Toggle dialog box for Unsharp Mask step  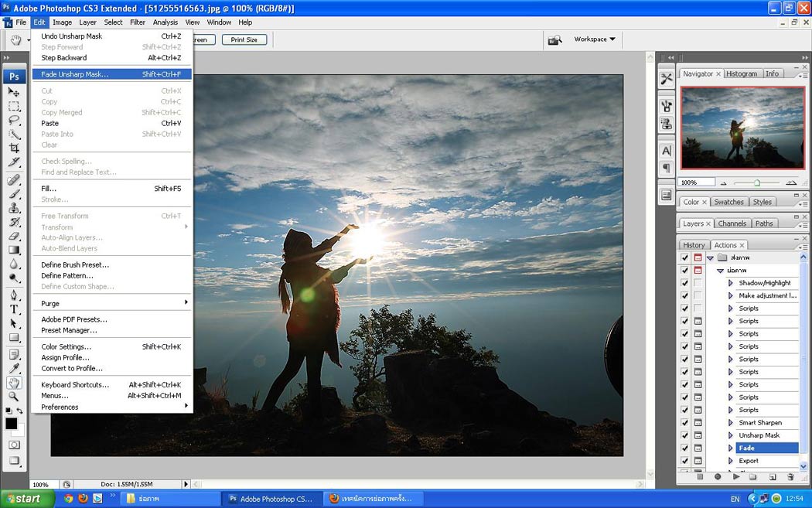[x=698, y=435]
